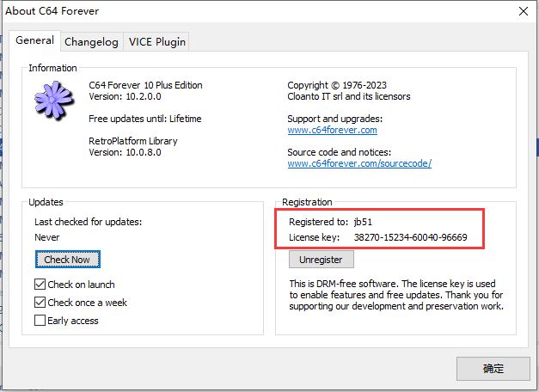Switch to the General tab
Viewport: 539px width, 392px height.
[x=34, y=40]
